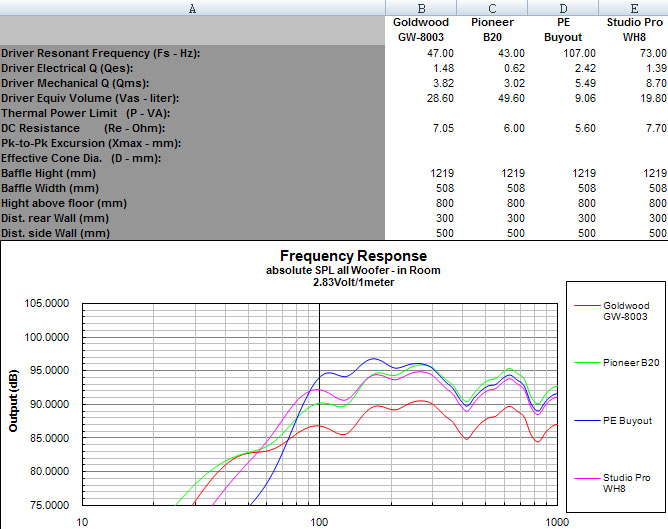Image resolution: width=668 pixels, height=529 pixels.
Task: Click the Goldwood Vas value 28.60
Action: coord(441,98)
